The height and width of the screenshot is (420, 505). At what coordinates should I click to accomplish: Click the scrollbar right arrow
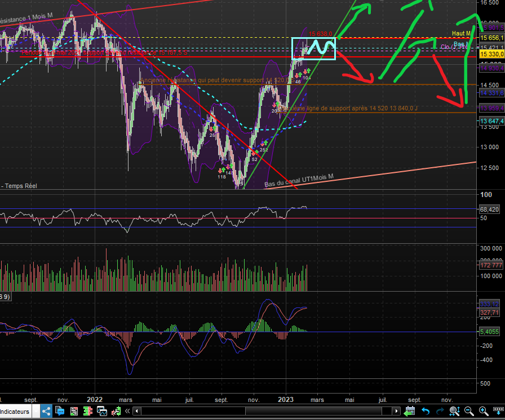396,411
